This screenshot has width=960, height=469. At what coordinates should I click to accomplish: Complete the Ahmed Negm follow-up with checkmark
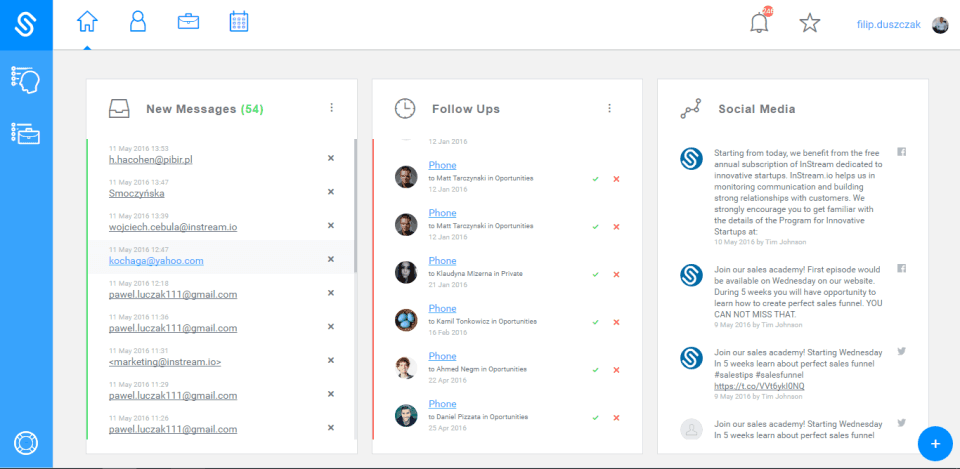click(x=595, y=369)
